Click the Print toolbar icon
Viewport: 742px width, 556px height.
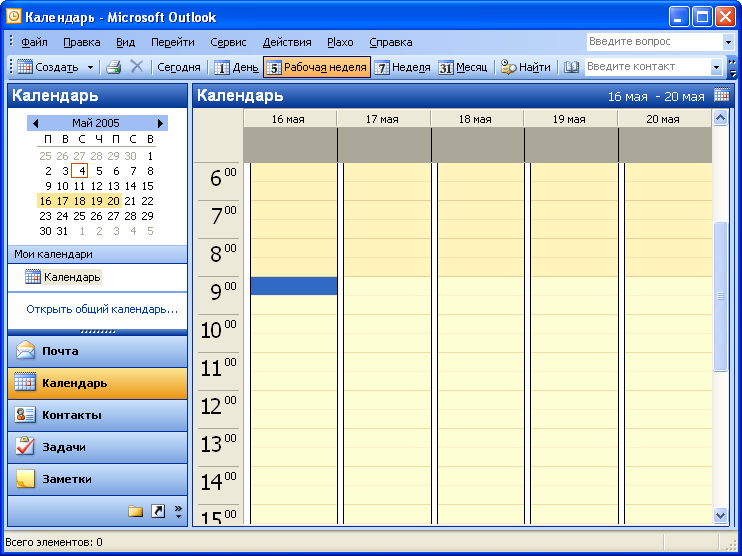113,67
